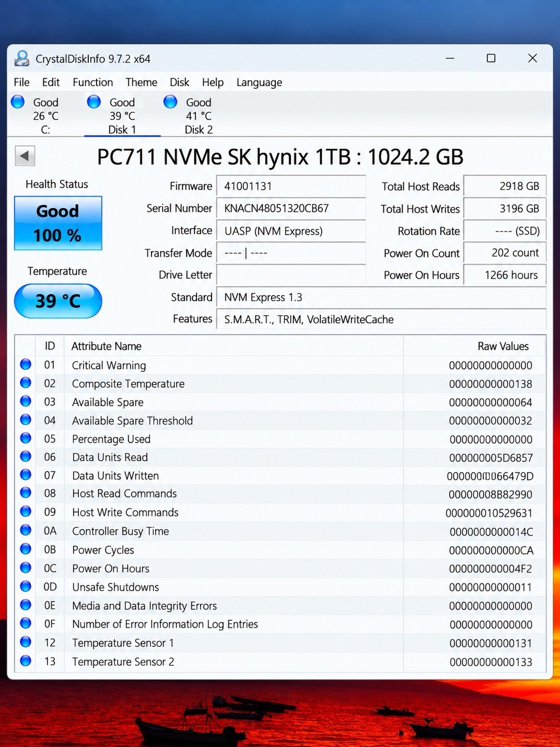Image resolution: width=560 pixels, height=747 pixels.
Task: Select the Disk 1 tab
Action: click(122, 116)
